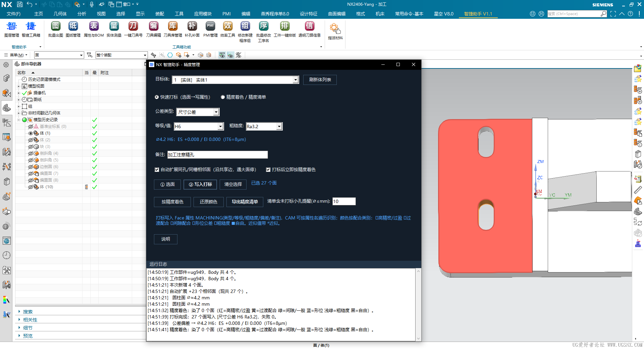This screenshot has height=349, width=644.
Task: Toggle visibility of 块 (3) in navigator
Action: point(31,147)
